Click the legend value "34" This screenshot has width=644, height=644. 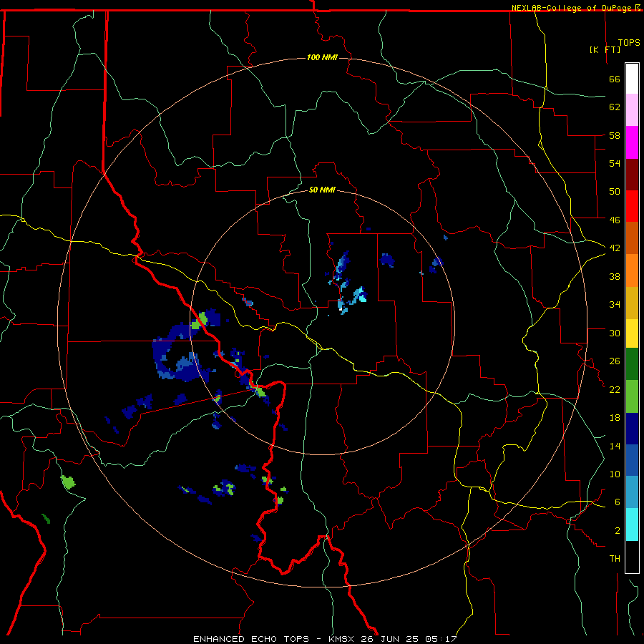[615, 305]
